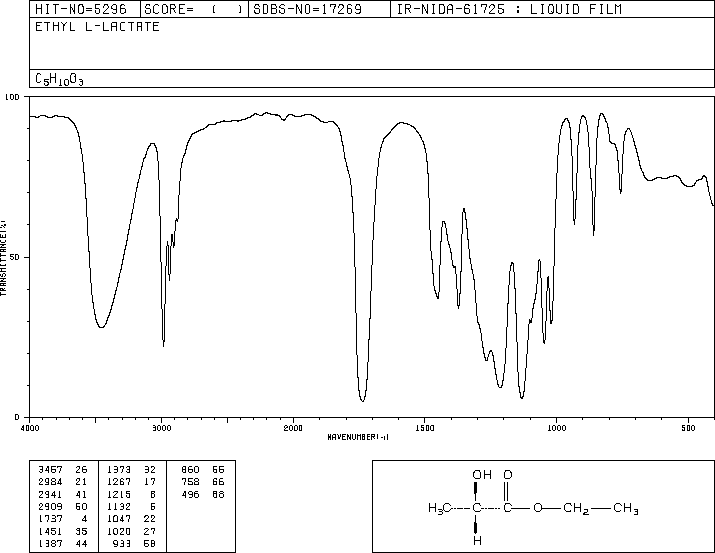Click the OH group in the structure
This screenshot has height=553, width=715.
[x=482, y=475]
